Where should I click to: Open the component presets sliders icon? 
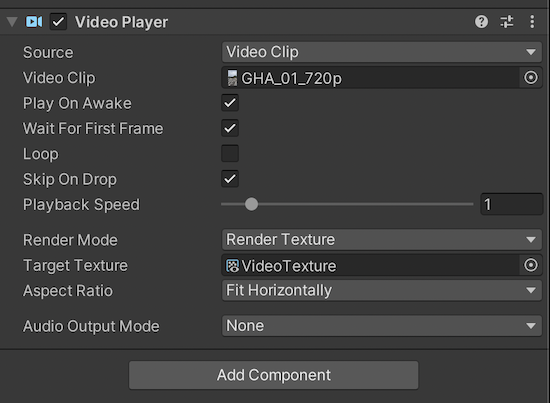(x=507, y=22)
